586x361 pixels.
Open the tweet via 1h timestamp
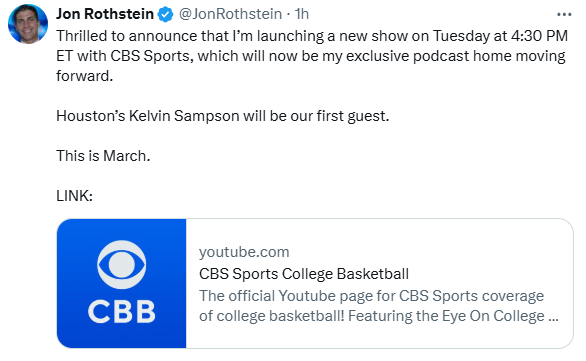[302, 14]
